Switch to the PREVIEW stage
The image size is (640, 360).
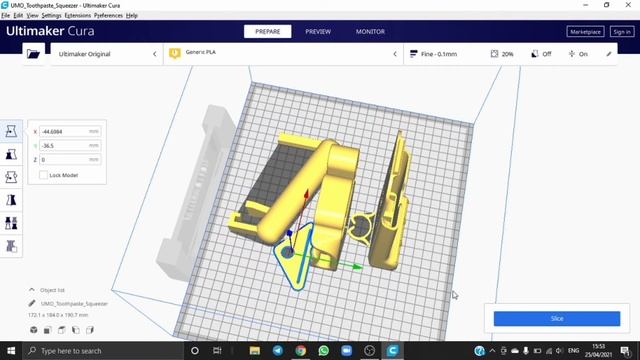coord(318,31)
